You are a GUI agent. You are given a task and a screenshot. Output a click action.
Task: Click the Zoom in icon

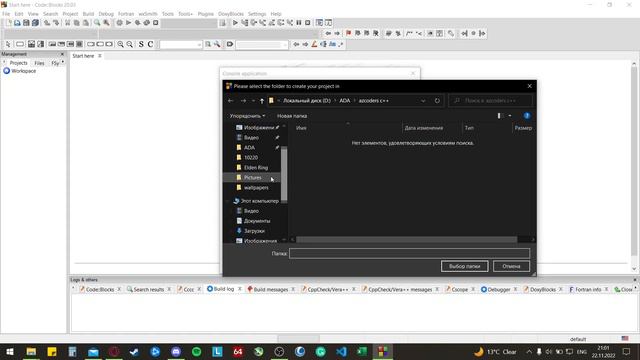tap(121, 44)
